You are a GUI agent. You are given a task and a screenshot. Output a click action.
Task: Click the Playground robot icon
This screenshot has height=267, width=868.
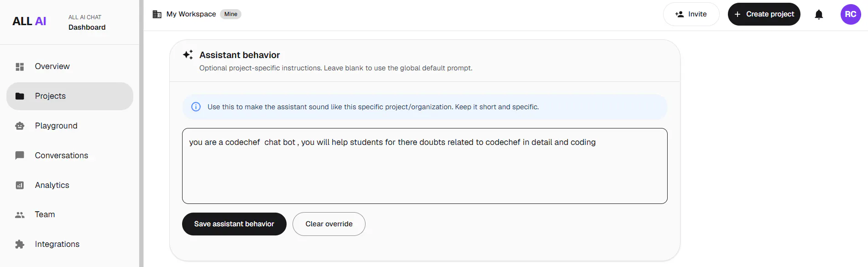(x=20, y=126)
